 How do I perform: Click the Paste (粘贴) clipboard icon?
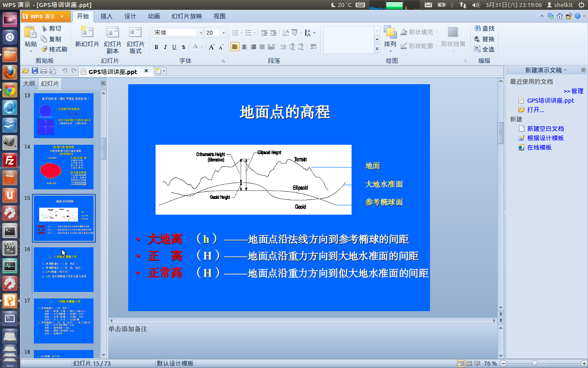(30, 32)
